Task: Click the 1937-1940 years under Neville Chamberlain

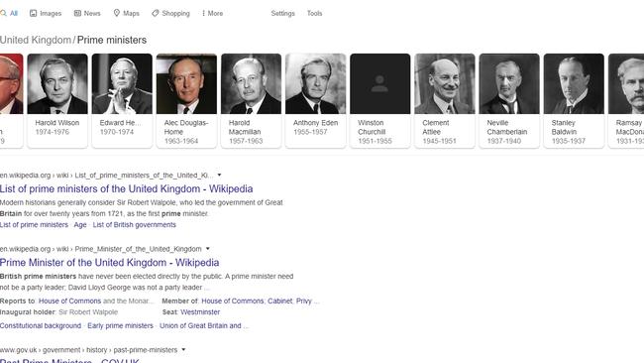Action: 504,141
